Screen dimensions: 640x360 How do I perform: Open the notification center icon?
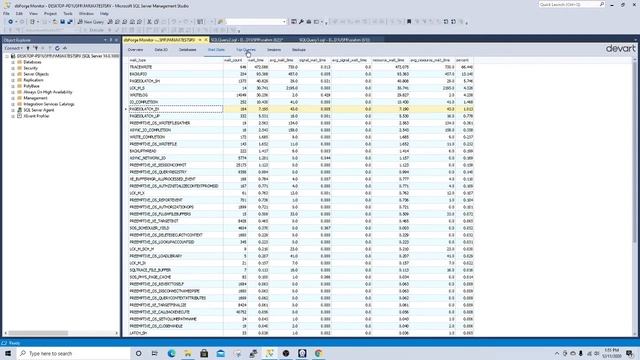pos(630,353)
